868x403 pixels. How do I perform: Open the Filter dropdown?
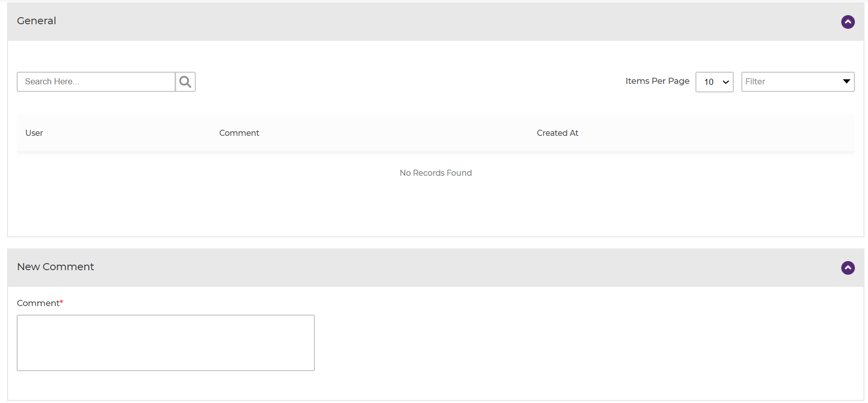(797, 82)
